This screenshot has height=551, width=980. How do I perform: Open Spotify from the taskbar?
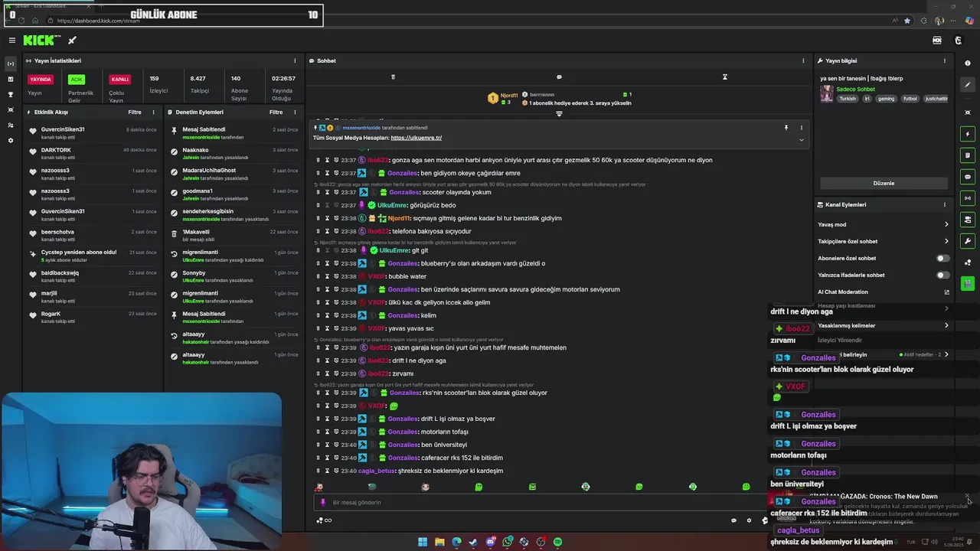(x=557, y=542)
